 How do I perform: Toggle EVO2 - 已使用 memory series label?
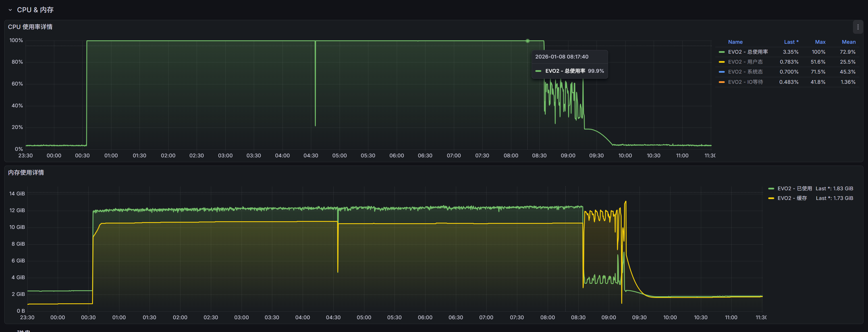(x=794, y=189)
